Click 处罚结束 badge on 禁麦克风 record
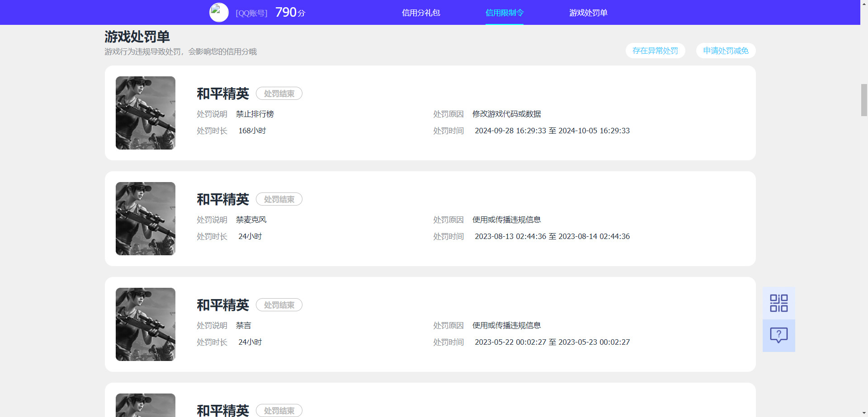Image resolution: width=868 pixels, height=417 pixels. pyautogui.click(x=279, y=199)
